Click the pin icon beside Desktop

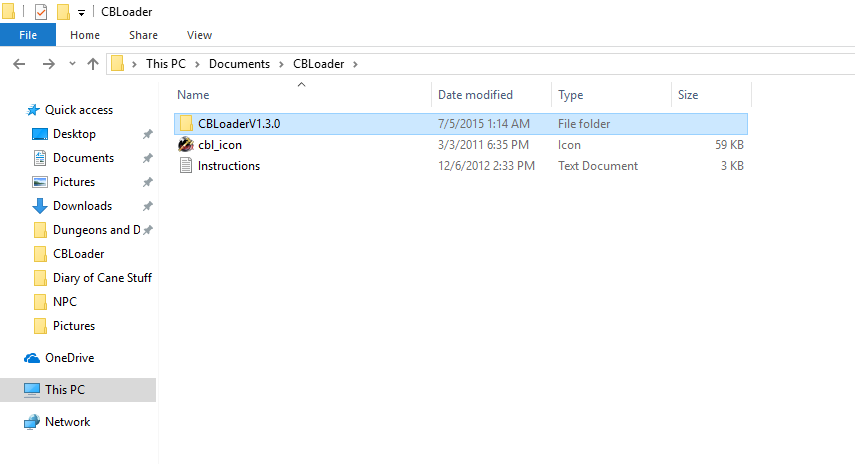(147, 134)
